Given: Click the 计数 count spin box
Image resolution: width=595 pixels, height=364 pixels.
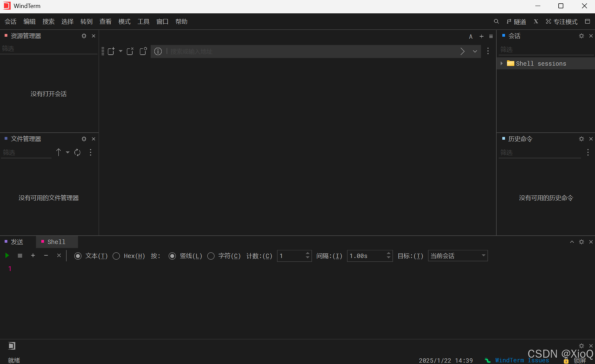Looking at the screenshot, I should 294,256.
